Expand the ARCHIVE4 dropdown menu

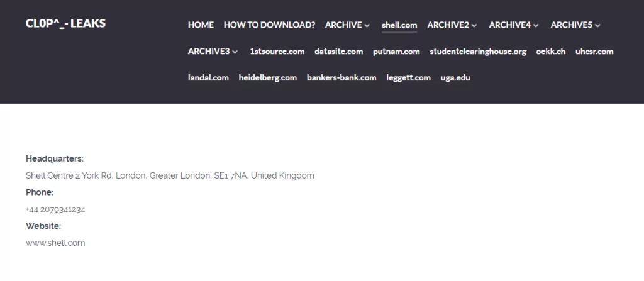pos(514,25)
